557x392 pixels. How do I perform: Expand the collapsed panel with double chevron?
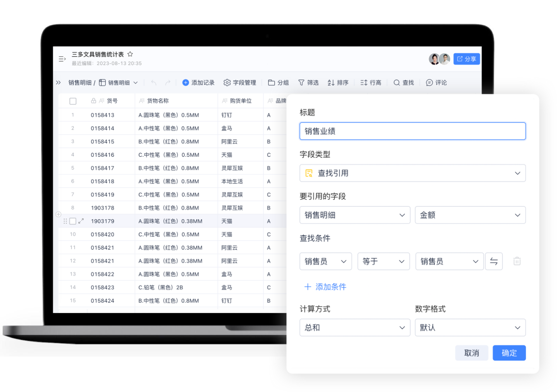point(58,83)
